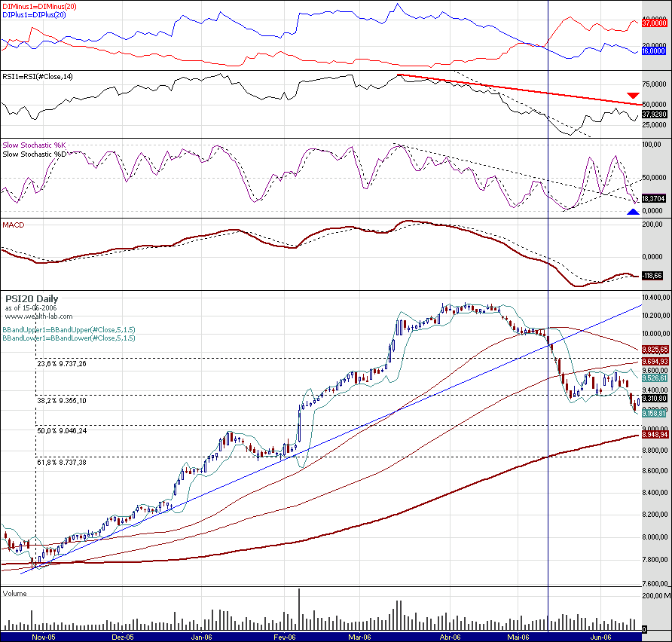The image size is (672, 642).
Task: Click the DIPlus1=DIPlus(20) legend label
Action: (34, 14)
